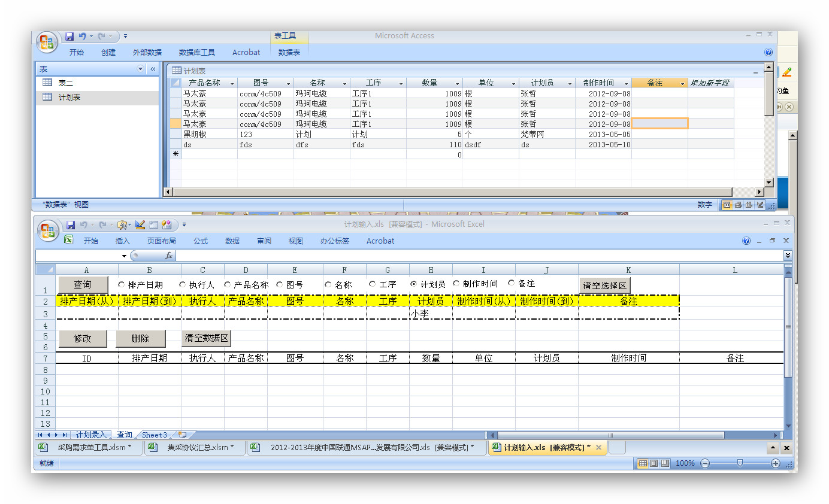Open the Access navigation pane 表 dropdown
Image resolution: width=829 pixels, height=504 pixels.
(x=141, y=69)
